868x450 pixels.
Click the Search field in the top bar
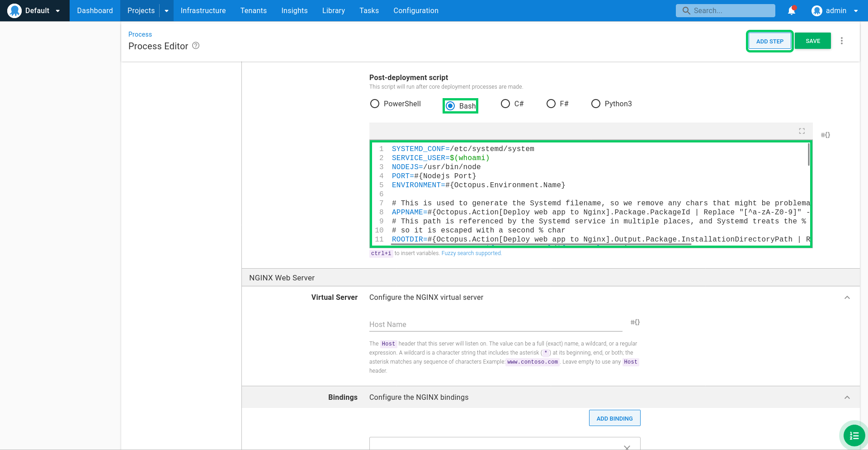click(725, 10)
